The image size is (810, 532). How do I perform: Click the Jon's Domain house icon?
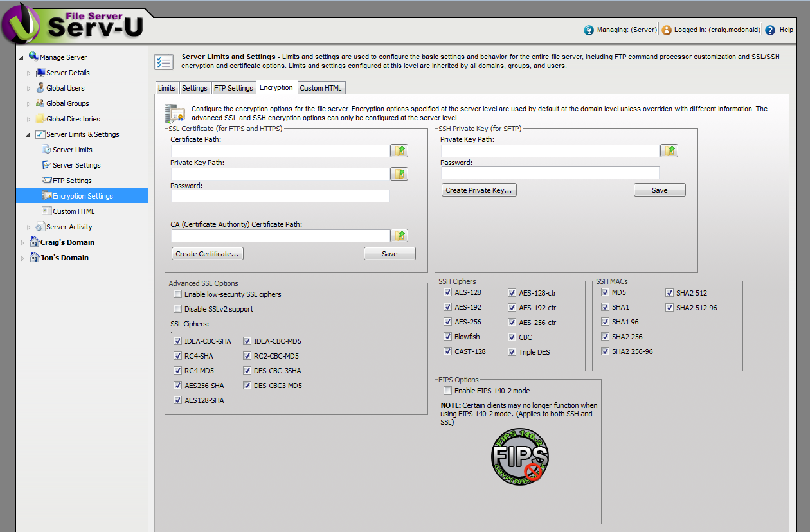click(34, 258)
